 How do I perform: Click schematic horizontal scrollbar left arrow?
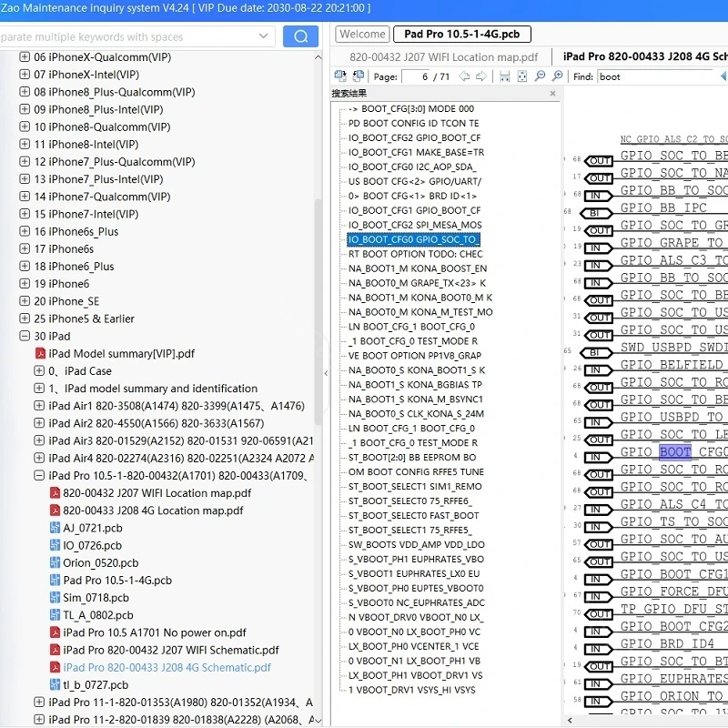(571, 720)
